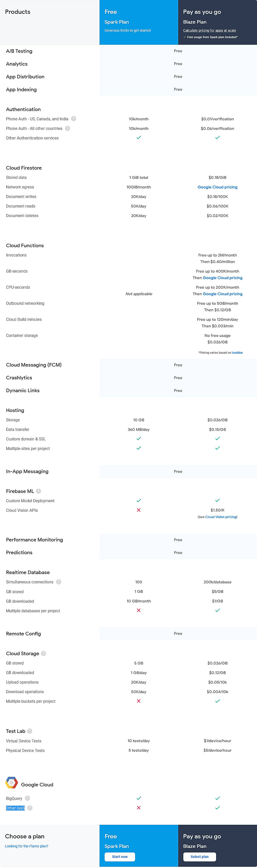Image resolution: width=257 pixels, height=868 pixels.
Task: Click the Spark Plan header at top
Action: click(x=116, y=22)
